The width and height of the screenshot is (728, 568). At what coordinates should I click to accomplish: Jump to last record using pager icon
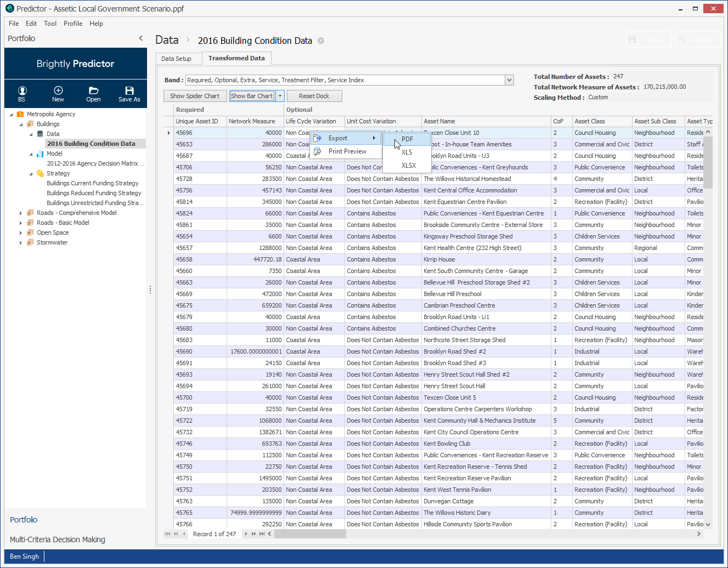(262, 533)
